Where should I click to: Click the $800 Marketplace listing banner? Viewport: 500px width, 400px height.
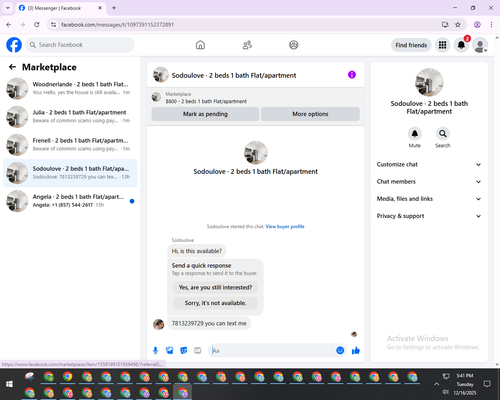256,97
